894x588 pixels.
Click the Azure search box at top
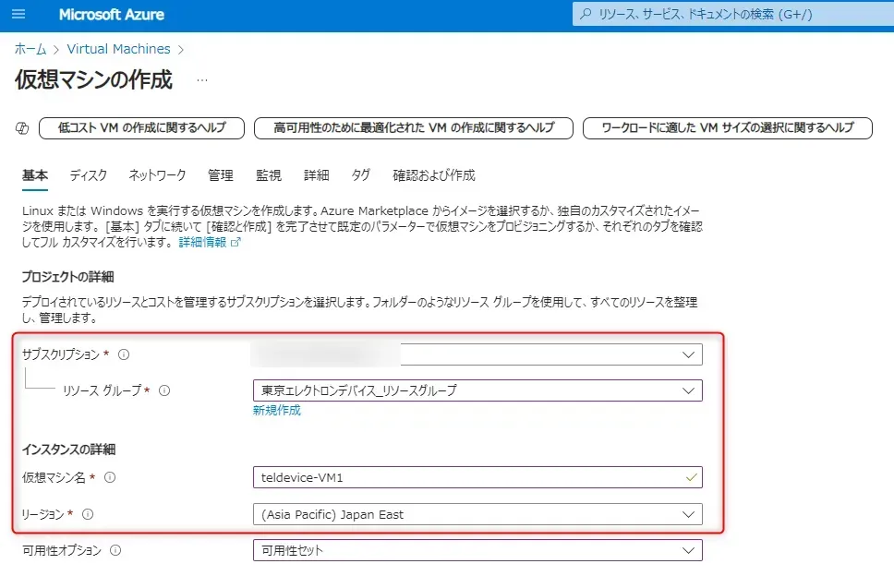coord(730,15)
